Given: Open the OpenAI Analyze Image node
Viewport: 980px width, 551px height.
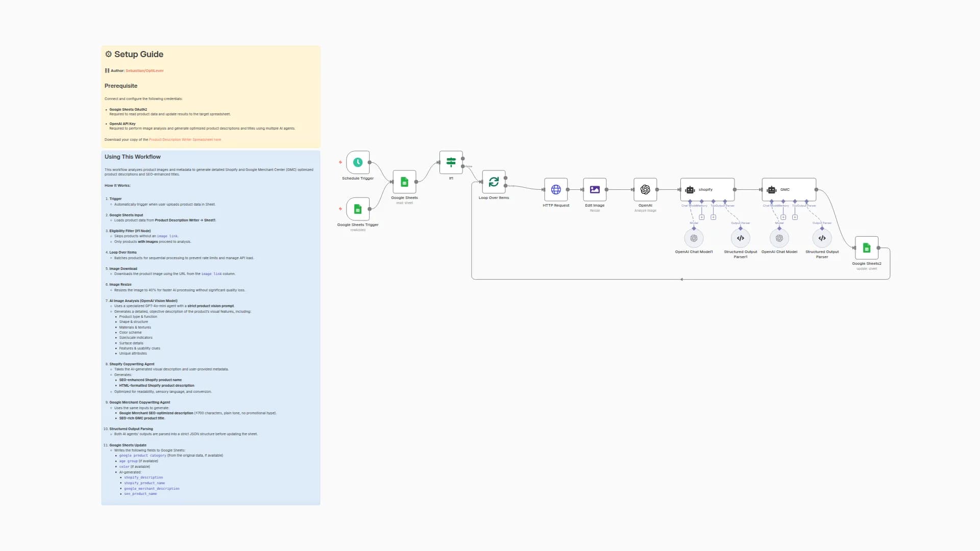Looking at the screenshot, I should point(645,189).
